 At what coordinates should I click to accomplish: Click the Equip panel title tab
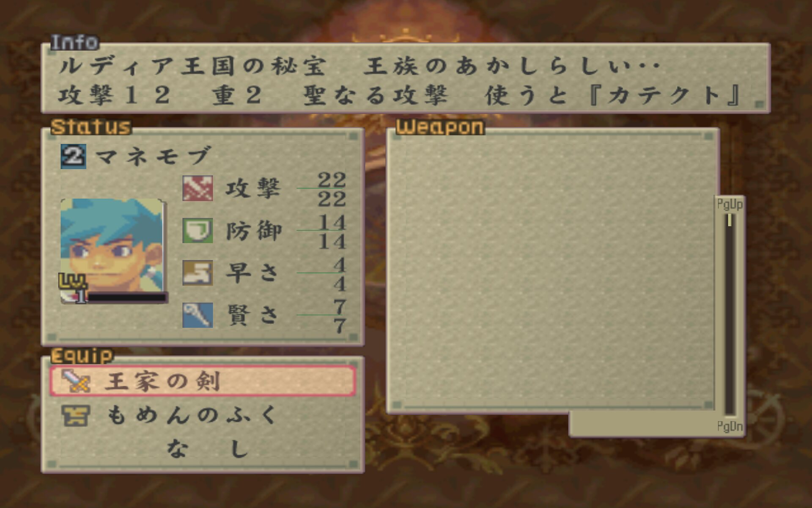(x=82, y=356)
